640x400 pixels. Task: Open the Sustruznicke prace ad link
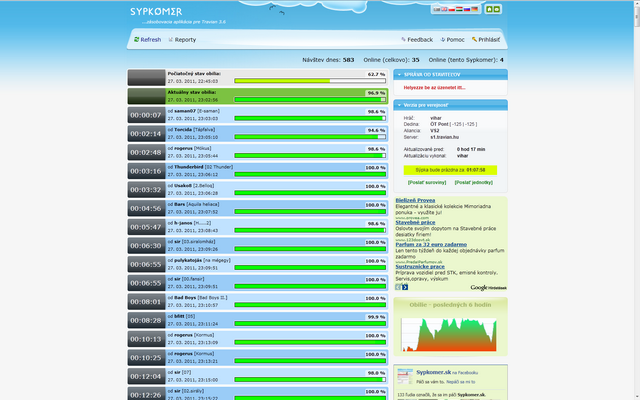[x=420, y=267]
